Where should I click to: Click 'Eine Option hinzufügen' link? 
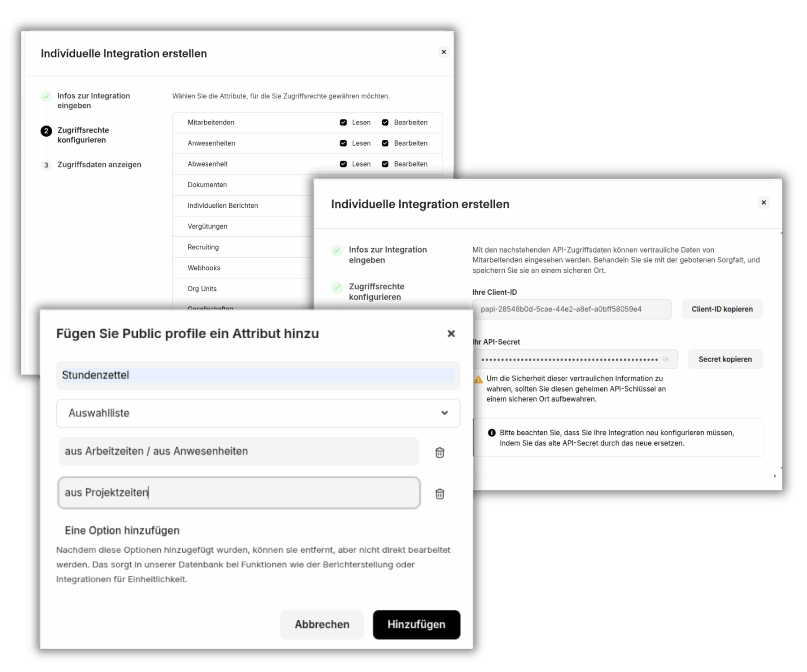click(x=122, y=530)
